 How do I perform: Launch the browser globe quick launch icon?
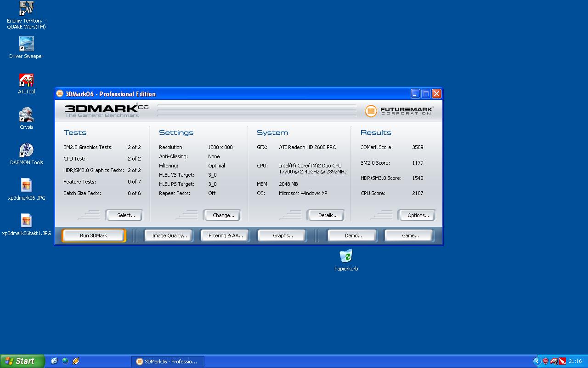(65, 361)
